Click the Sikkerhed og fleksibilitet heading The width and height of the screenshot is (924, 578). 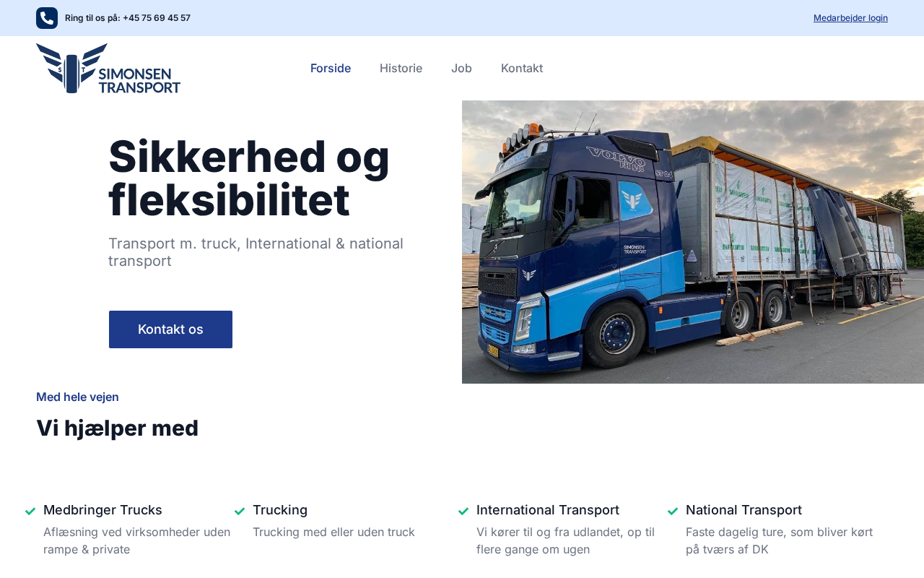pos(249,178)
